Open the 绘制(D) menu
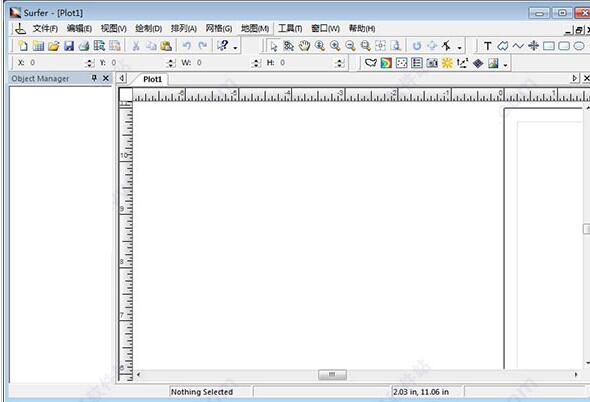 (x=149, y=29)
